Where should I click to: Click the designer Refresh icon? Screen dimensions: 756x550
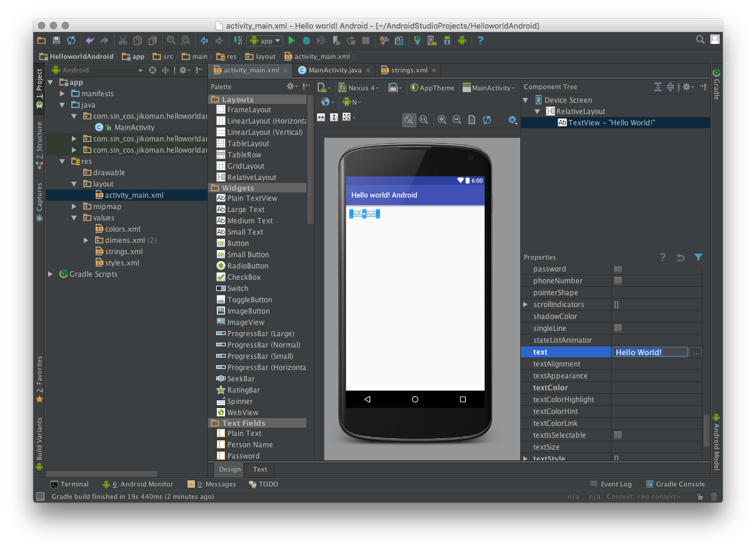[x=487, y=119]
